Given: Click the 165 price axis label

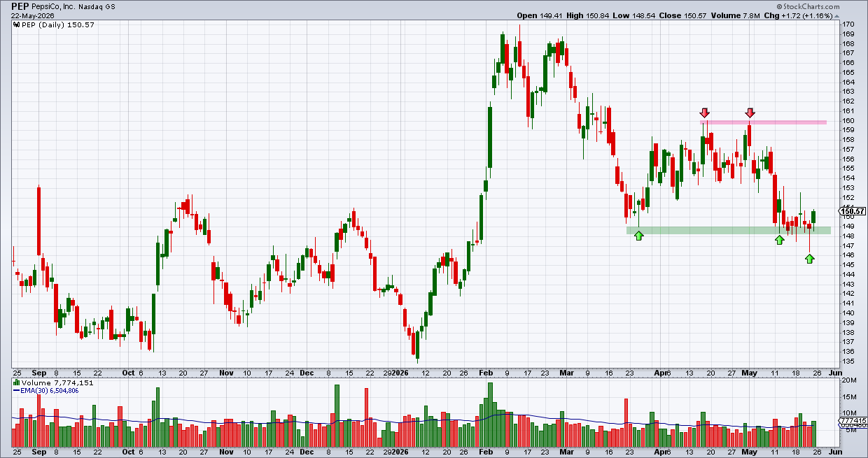Looking at the screenshot, I should [848, 72].
